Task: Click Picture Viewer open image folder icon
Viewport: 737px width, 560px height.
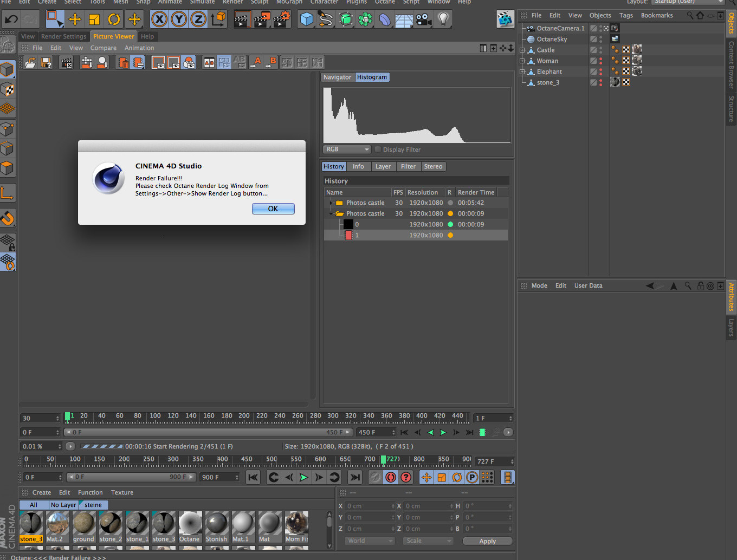Action: pyautogui.click(x=31, y=63)
